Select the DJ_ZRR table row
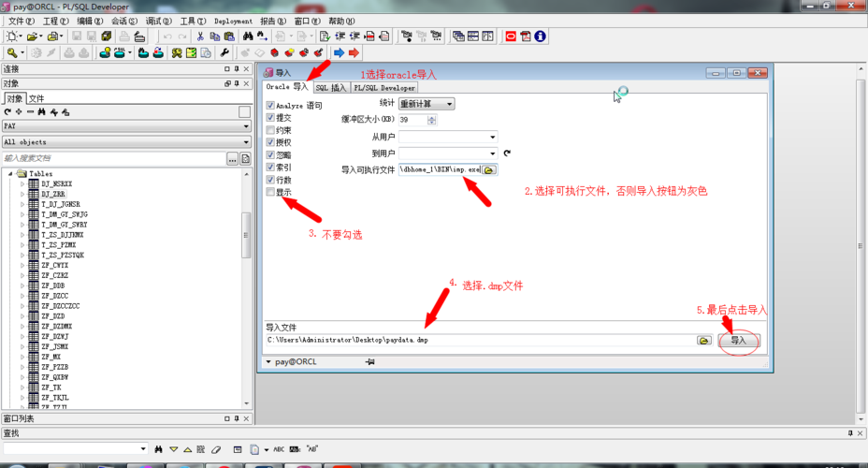This screenshot has height=468, width=868. click(52, 194)
